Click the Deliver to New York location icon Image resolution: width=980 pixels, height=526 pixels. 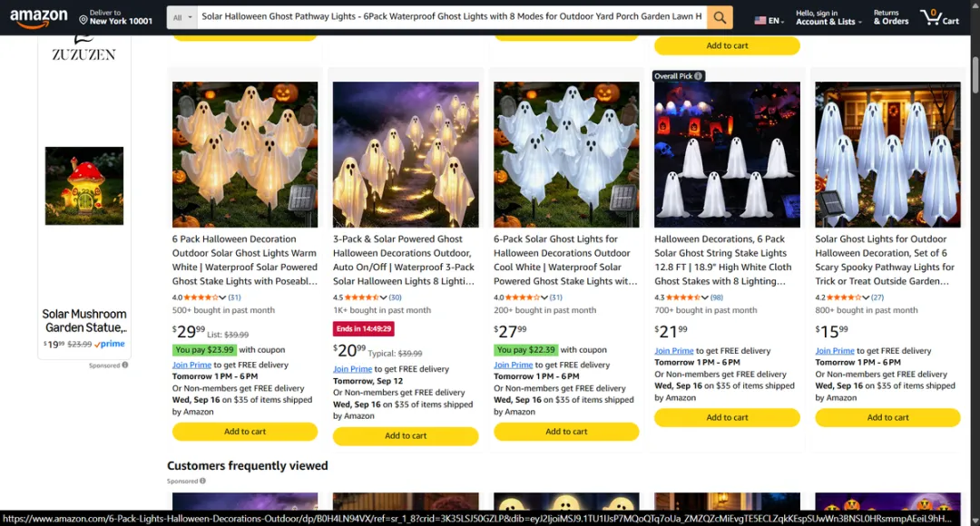83,20
